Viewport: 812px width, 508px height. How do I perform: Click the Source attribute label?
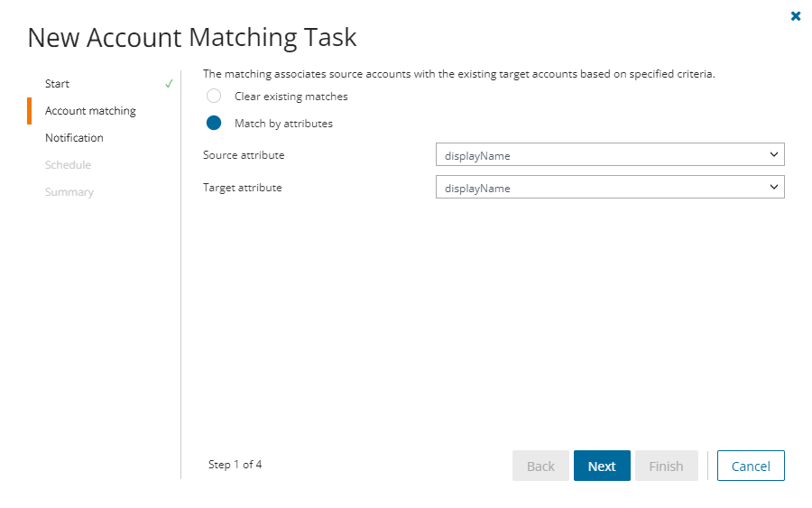click(x=244, y=155)
